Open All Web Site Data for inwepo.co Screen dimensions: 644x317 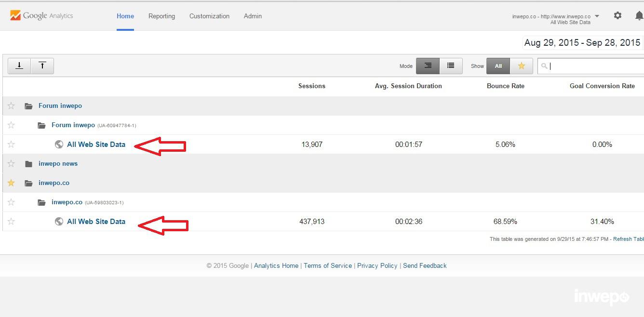96,221
